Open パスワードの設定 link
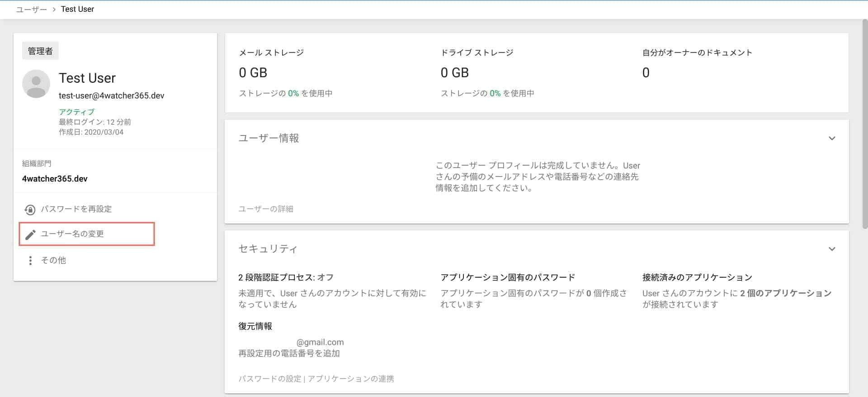Image resolution: width=868 pixels, height=397 pixels. click(270, 378)
